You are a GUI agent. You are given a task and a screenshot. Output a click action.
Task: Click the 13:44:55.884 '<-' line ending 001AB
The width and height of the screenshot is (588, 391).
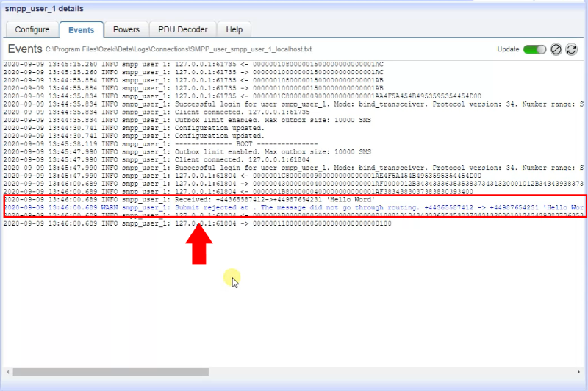(193, 80)
